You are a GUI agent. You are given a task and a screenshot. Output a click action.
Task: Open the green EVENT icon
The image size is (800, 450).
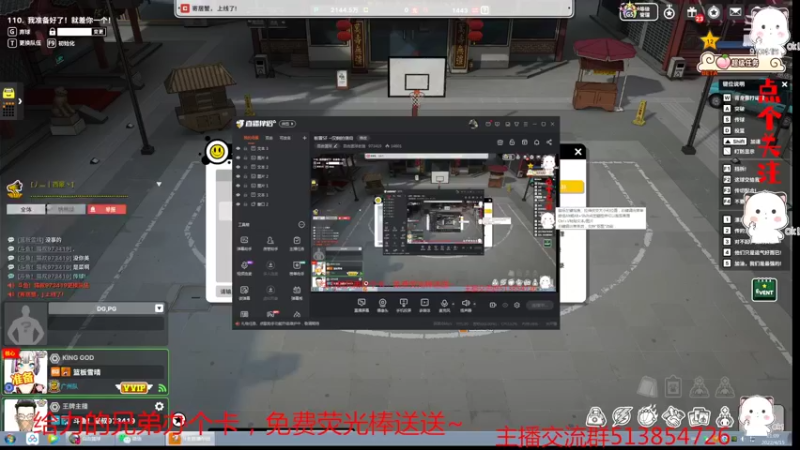click(x=764, y=290)
